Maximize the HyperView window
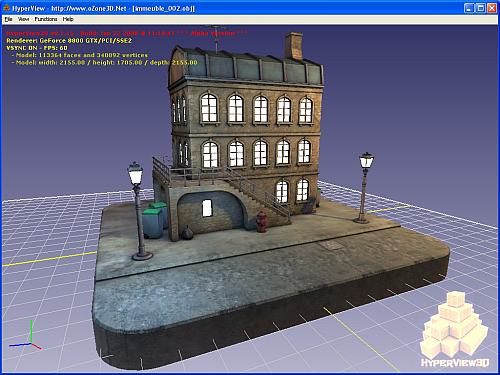The image size is (500, 375). coord(480,8)
